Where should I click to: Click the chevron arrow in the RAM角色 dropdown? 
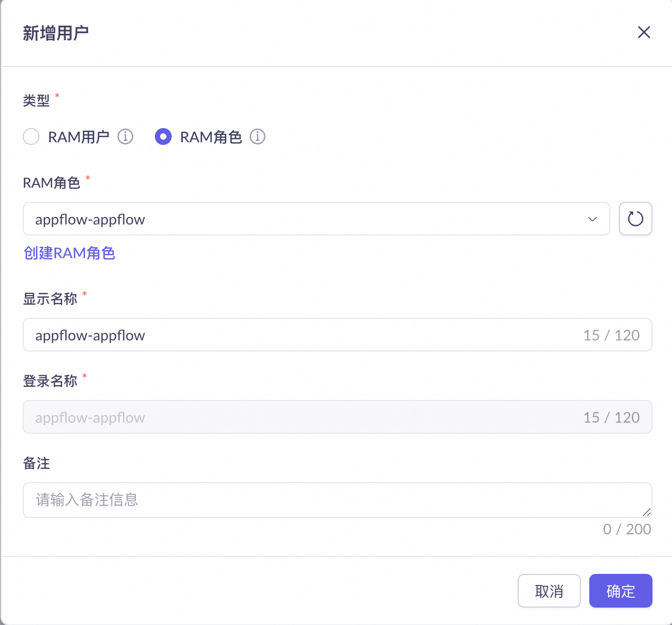click(x=592, y=219)
